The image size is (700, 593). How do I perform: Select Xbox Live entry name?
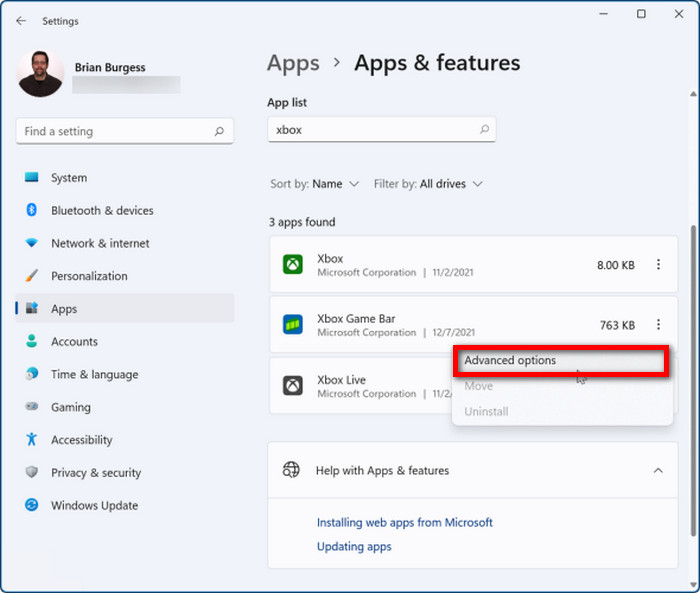point(342,380)
